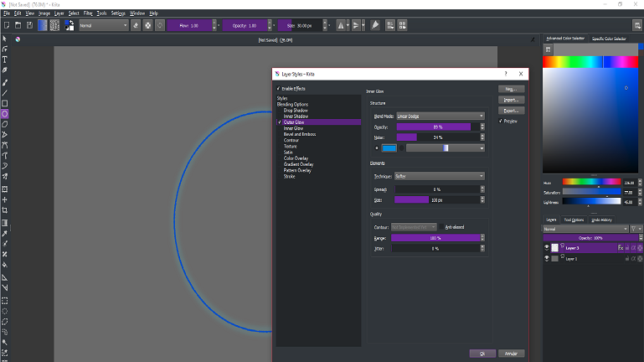Select the Ellipse tool in toolbox
This screenshot has width=644, height=362.
click(x=5, y=113)
